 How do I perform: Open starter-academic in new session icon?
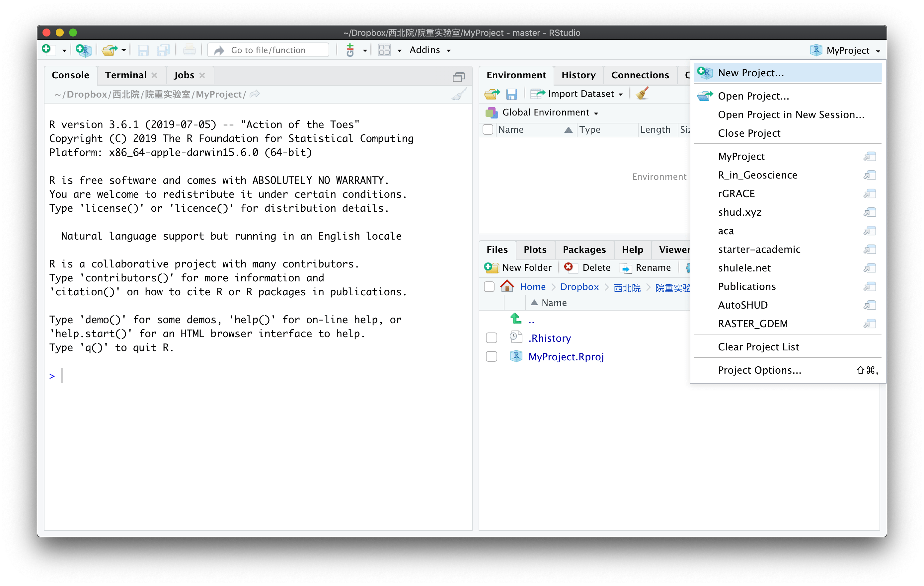[x=870, y=250]
